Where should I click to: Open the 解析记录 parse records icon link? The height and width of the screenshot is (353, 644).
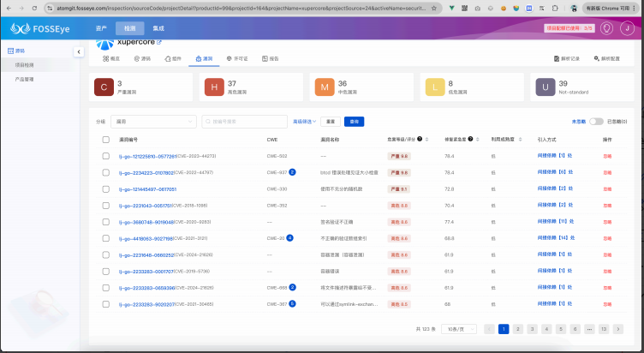click(x=566, y=59)
